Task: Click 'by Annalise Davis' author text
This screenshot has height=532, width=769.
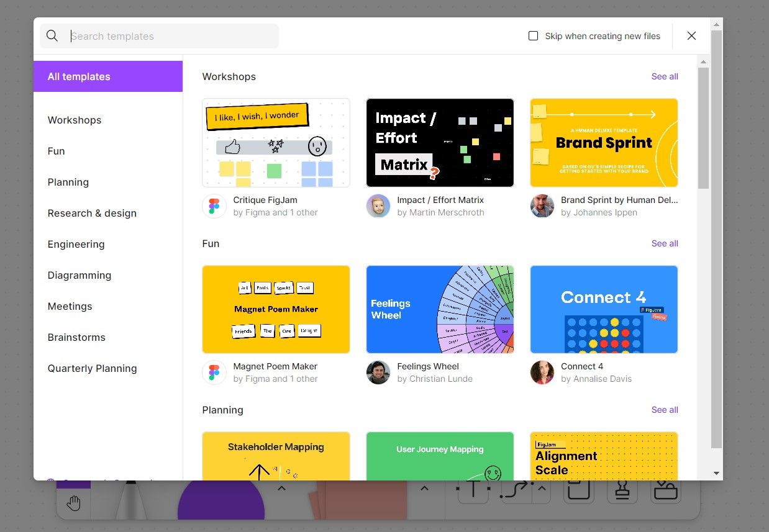Action: (596, 379)
